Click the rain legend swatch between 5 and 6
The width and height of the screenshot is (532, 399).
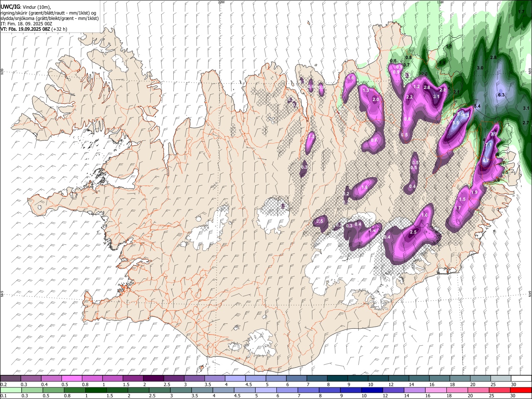click(266, 390)
